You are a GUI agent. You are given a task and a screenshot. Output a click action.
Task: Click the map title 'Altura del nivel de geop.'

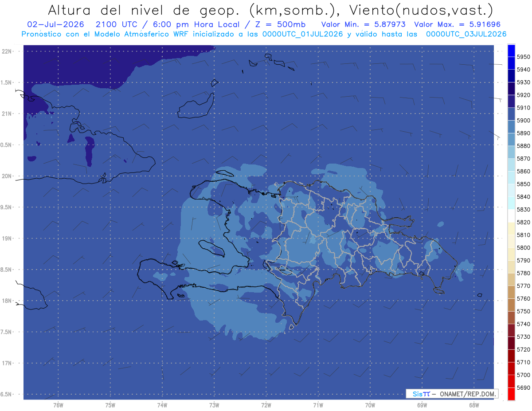click(144, 10)
